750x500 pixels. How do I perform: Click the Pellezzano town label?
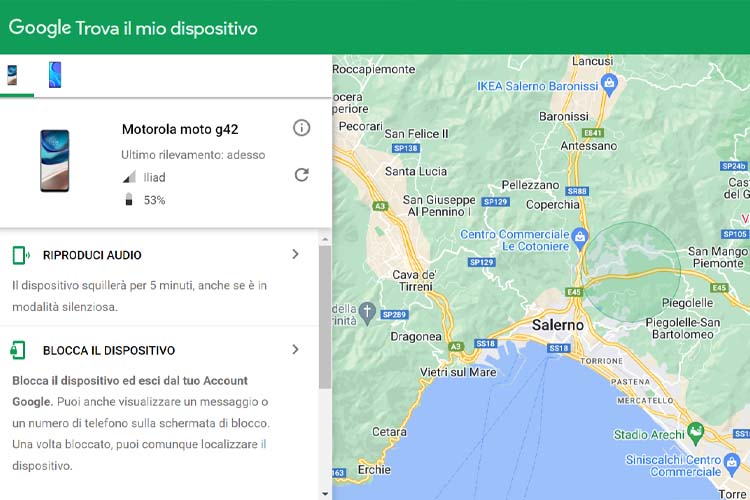tap(530, 185)
